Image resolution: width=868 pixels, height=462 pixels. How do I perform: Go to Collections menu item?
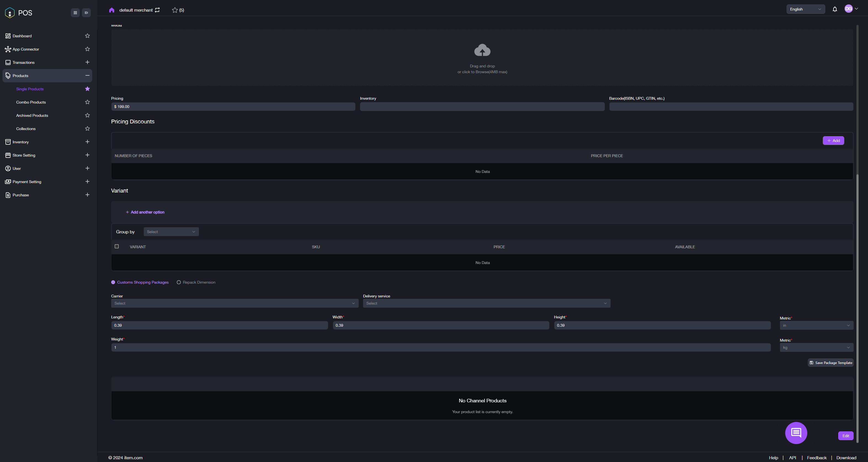click(26, 129)
